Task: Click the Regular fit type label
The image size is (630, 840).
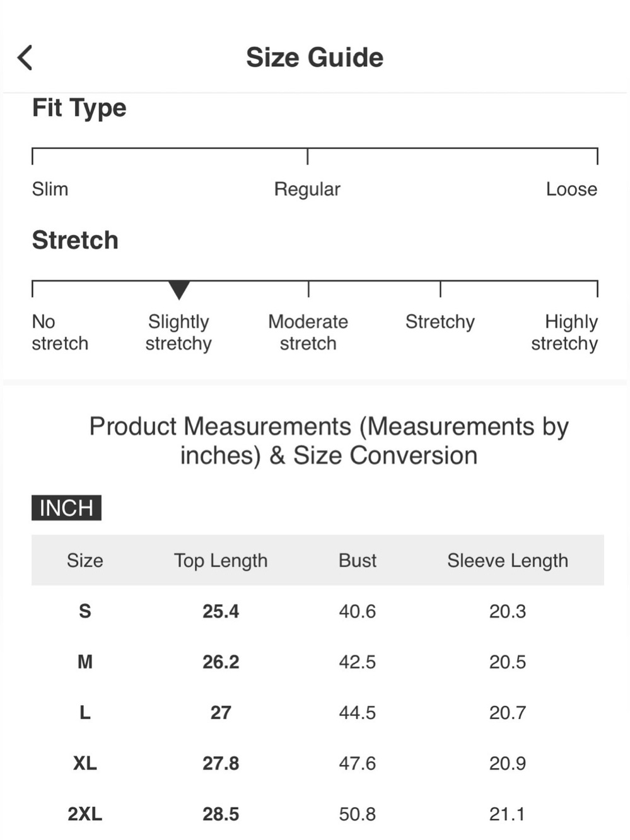Action: pos(307,189)
